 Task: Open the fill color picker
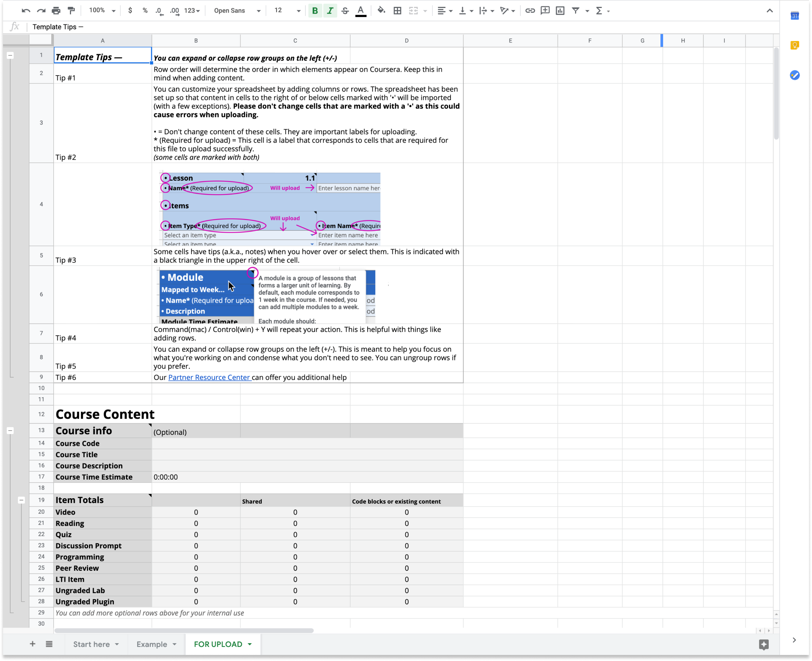click(x=381, y=11)
